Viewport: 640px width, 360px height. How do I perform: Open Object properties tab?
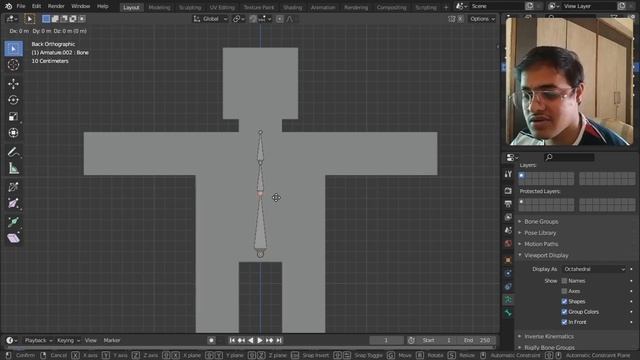click(x=508, y=260)
